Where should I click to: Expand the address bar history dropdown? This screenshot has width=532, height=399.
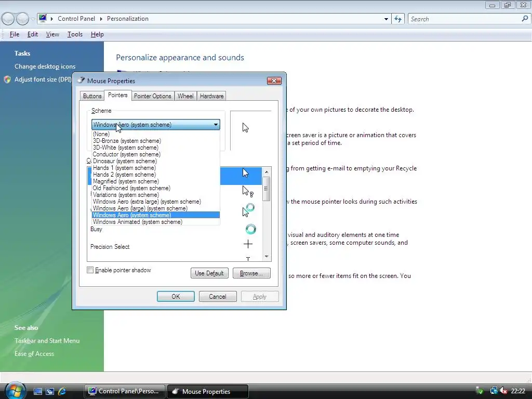click(386, 19)
